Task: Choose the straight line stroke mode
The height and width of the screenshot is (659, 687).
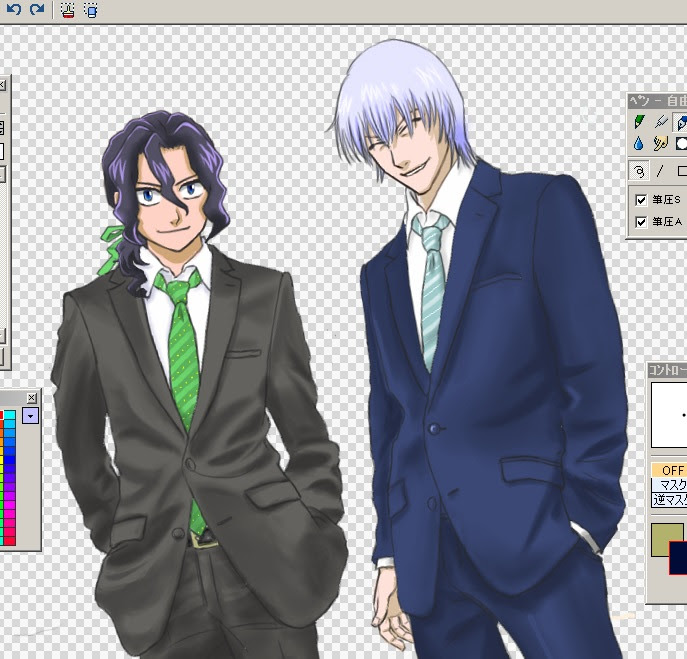Action: (660, 170)
